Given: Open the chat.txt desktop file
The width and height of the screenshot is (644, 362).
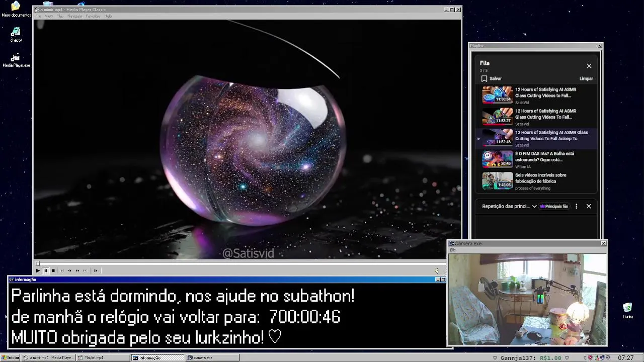Looking at the screenshot, I should click(x=16, y=35).
